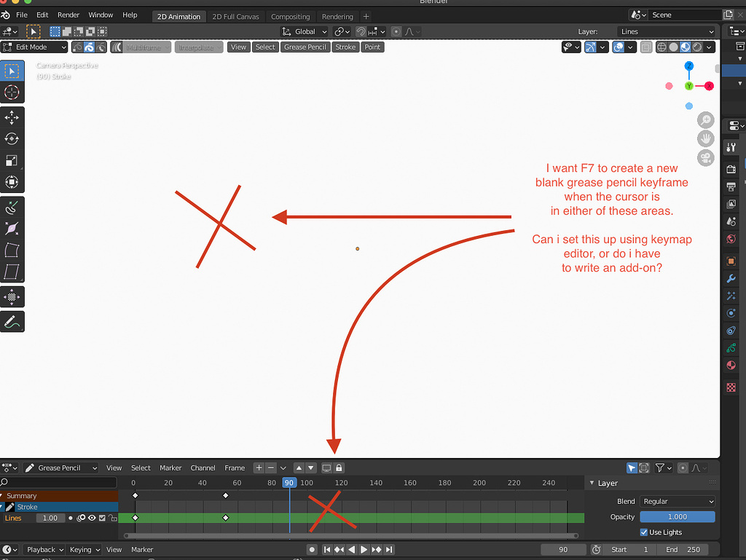Open the Playback popover
This screenshot has width=746, height=560.
click(44, 550)
